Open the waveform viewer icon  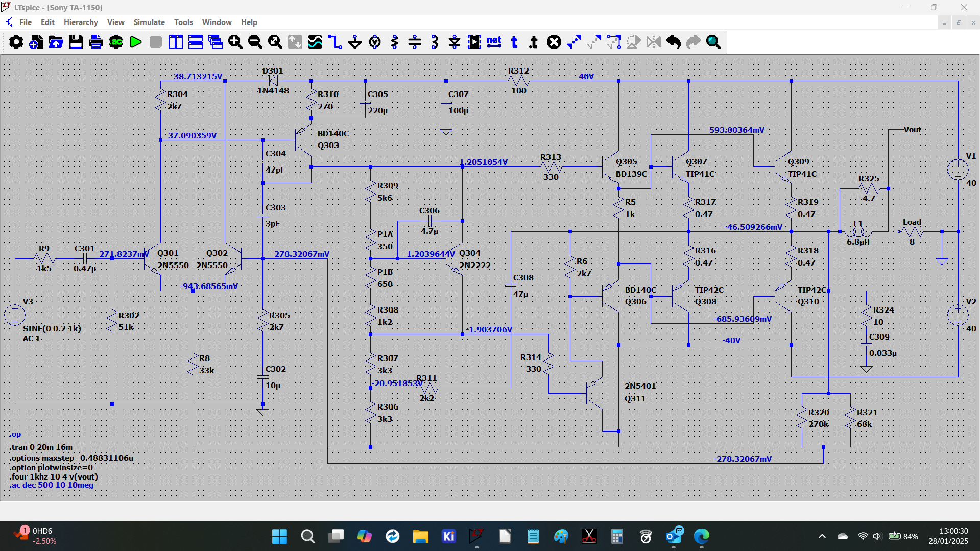[315, 42]
